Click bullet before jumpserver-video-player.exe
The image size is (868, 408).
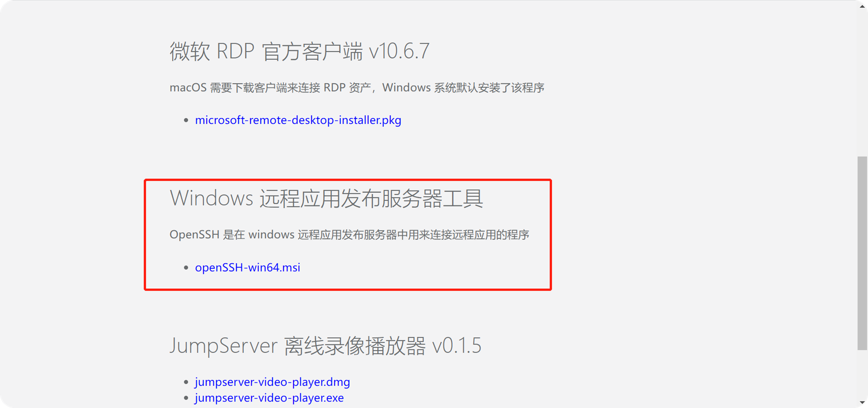click(186, 398)
